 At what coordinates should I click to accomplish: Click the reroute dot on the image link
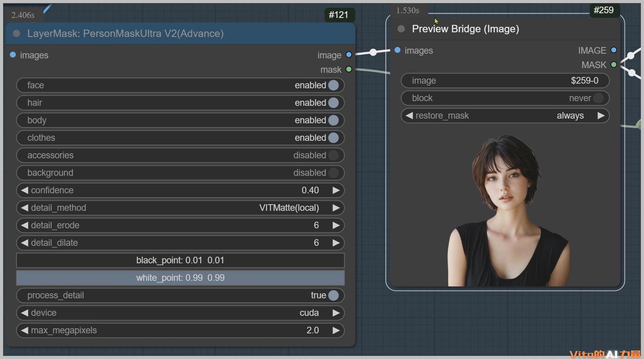[373, 52]
